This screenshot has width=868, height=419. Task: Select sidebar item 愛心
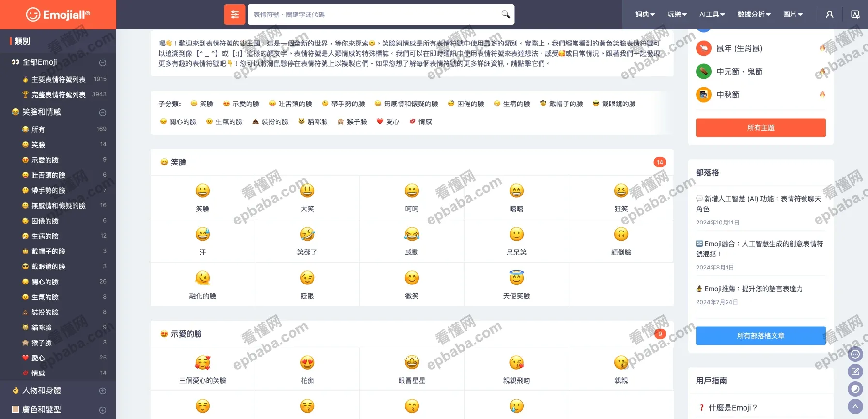coord(38,358)
